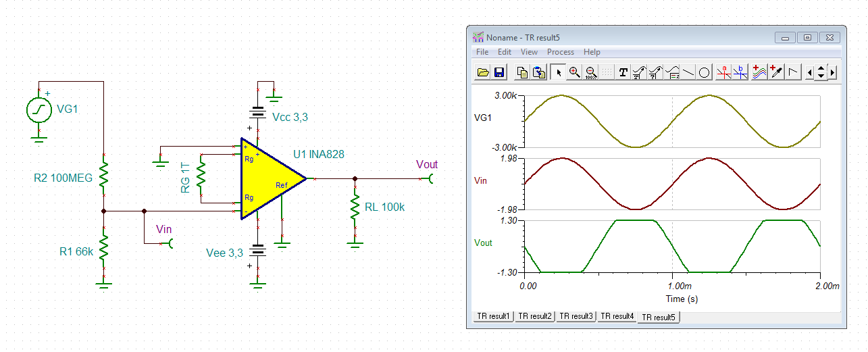The height and width of the screenshot is (352, 868).
Task: Close the TR result5 window
Action: point(828,38)
